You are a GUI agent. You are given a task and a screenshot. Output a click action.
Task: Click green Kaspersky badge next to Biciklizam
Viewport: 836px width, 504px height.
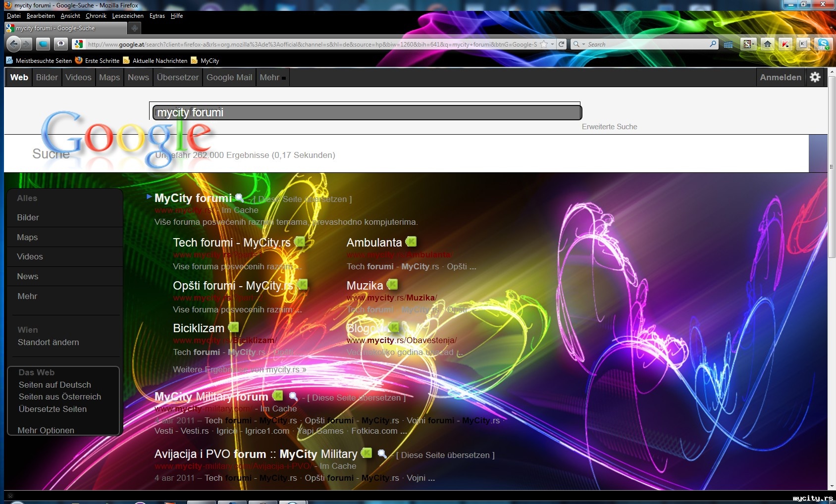point(233,327)
